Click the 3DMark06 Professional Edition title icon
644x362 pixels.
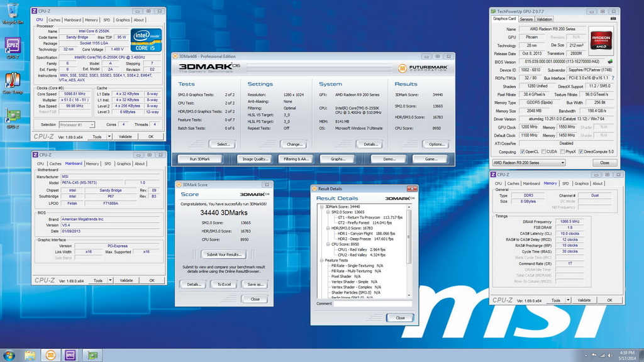[175, 56]
